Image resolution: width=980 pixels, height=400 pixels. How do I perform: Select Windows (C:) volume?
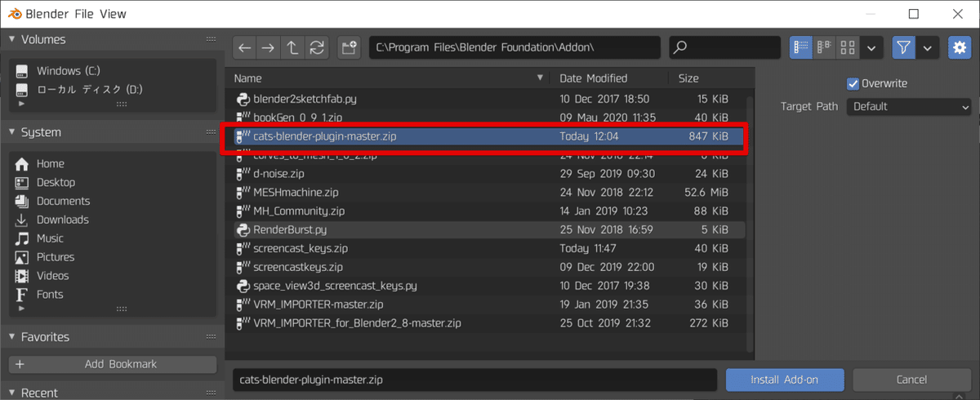click(x=112, y=71)
